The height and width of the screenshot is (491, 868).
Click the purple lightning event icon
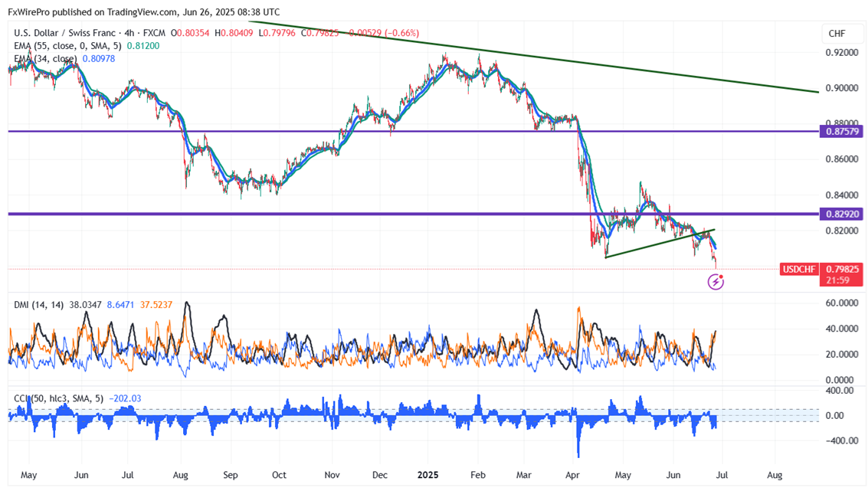coord(716,282)
